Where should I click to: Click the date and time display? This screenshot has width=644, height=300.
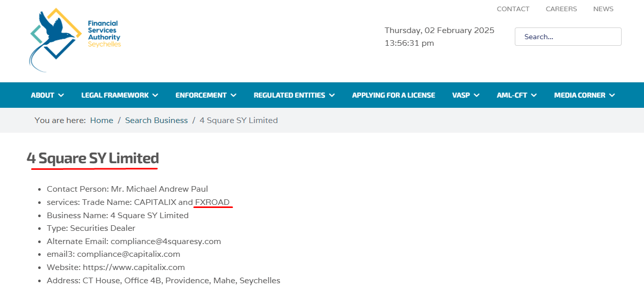(439, 37)
